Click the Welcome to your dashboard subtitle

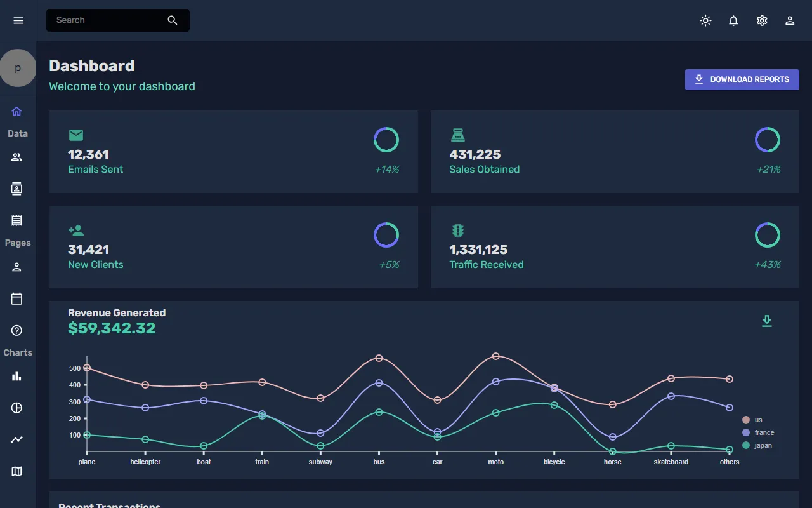[122, 86]
